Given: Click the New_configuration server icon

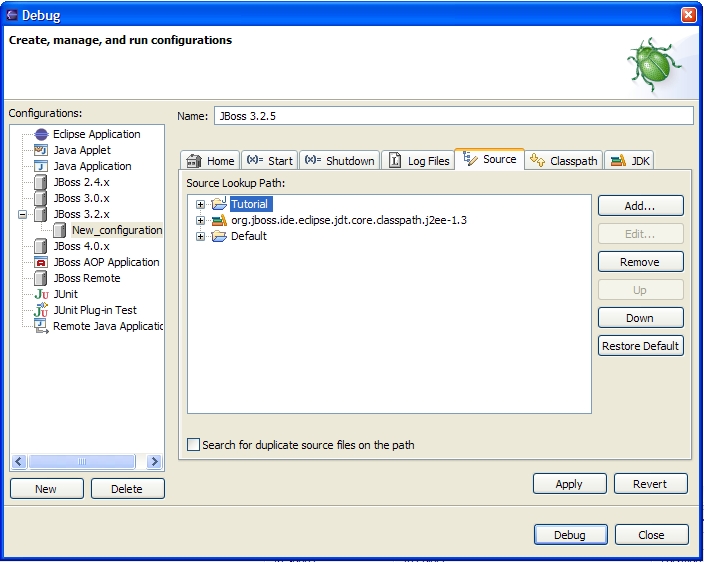Looking at the screenshot, I should pyautogui.click(x=59, y=230).
